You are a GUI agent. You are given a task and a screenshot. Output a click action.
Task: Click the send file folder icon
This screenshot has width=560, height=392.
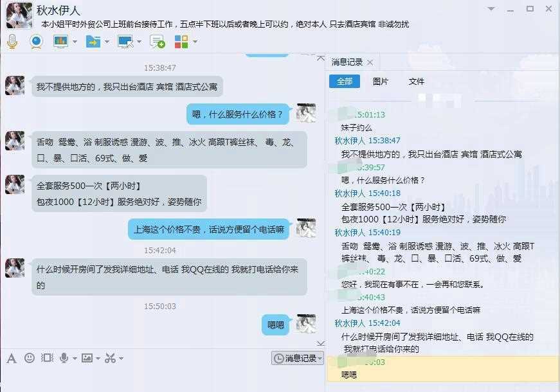click(x=93, y=41)
